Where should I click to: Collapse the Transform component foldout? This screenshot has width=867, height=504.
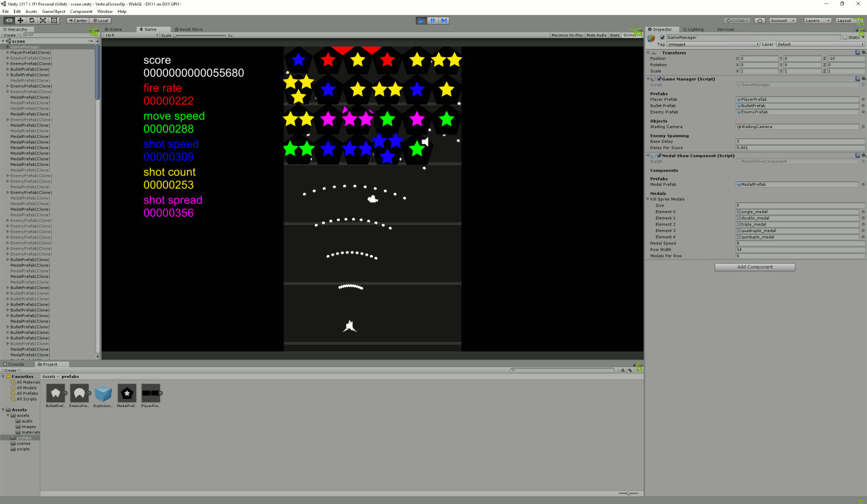[648, 53]
